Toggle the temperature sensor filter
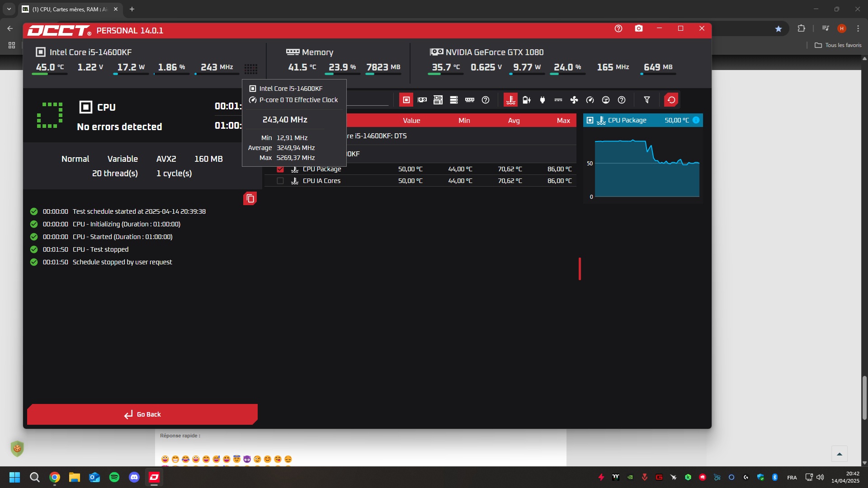 pyautogui.click(x=510, y=100)
